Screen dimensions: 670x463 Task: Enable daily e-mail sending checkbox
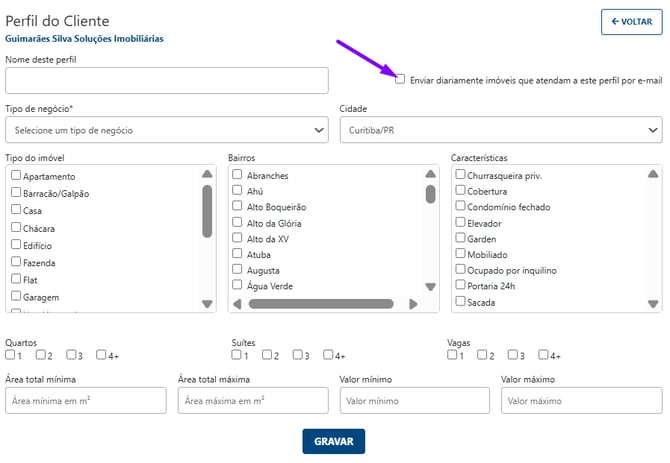point(401,79)
